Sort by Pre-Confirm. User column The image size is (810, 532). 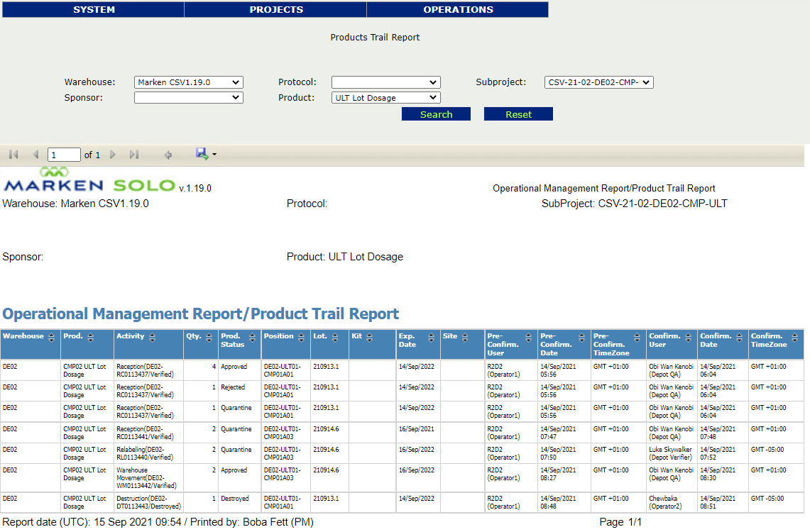point(528,338)
